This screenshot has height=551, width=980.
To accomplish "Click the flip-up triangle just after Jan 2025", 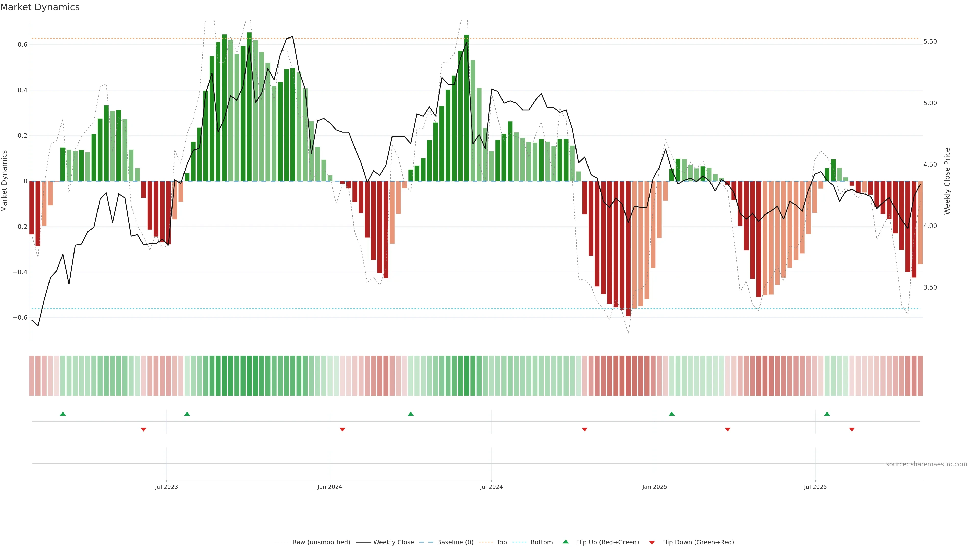I will [x=671, y=414].
